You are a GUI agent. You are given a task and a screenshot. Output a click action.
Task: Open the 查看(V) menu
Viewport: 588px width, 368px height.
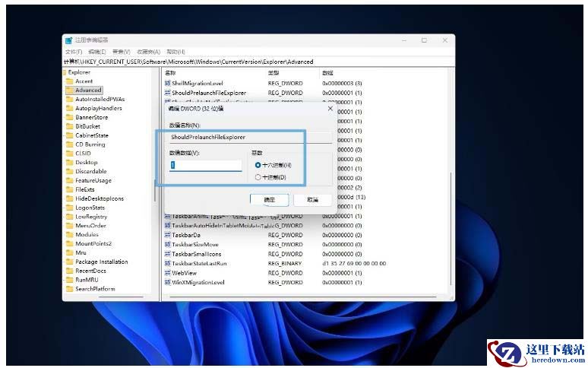(x=122, y=52)
